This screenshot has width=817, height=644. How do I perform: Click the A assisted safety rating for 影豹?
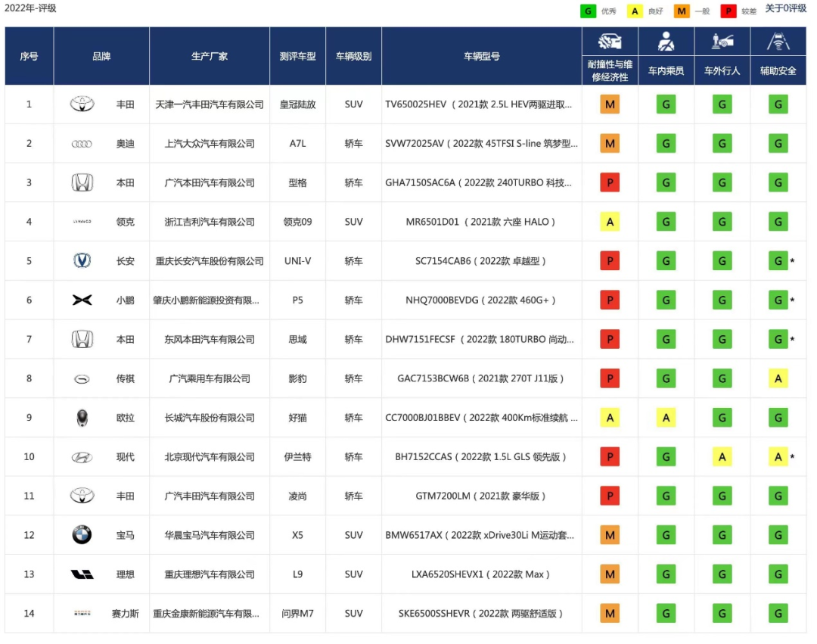tap(778, 379)
